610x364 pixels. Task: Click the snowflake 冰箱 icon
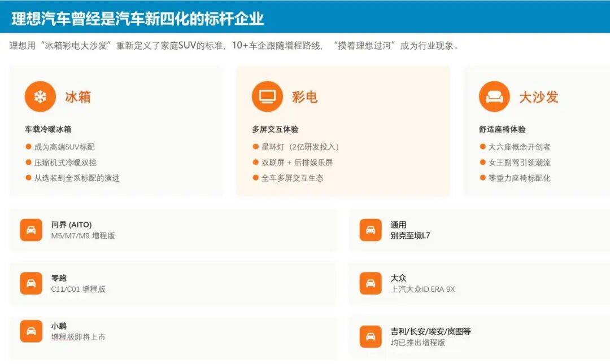(40, 97)
